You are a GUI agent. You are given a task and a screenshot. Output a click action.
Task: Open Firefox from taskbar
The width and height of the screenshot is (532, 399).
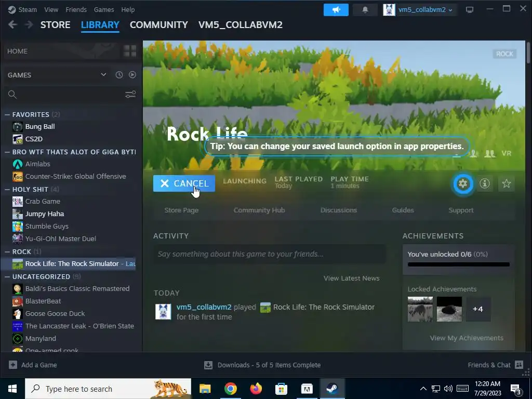pyautogui.click(x=256, y=389)
